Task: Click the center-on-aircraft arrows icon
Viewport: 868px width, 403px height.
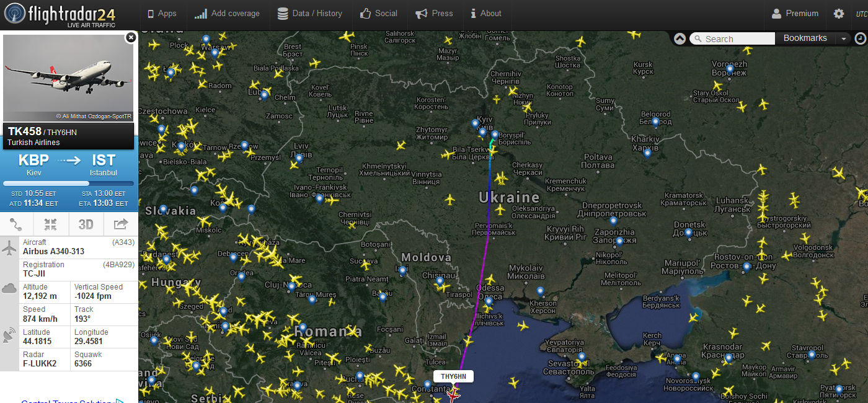Action: [x=51, y=224]
